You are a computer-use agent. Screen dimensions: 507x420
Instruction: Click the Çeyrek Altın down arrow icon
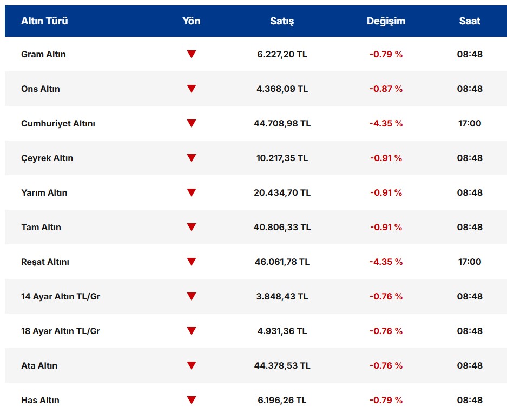click(191, 158)
